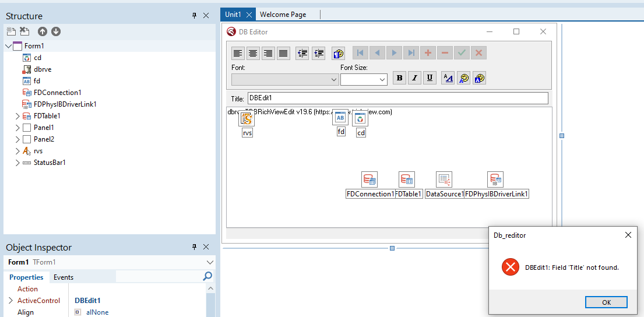Click the align center toolbar button
Screen dimensions: 644x317
point(254,53)
